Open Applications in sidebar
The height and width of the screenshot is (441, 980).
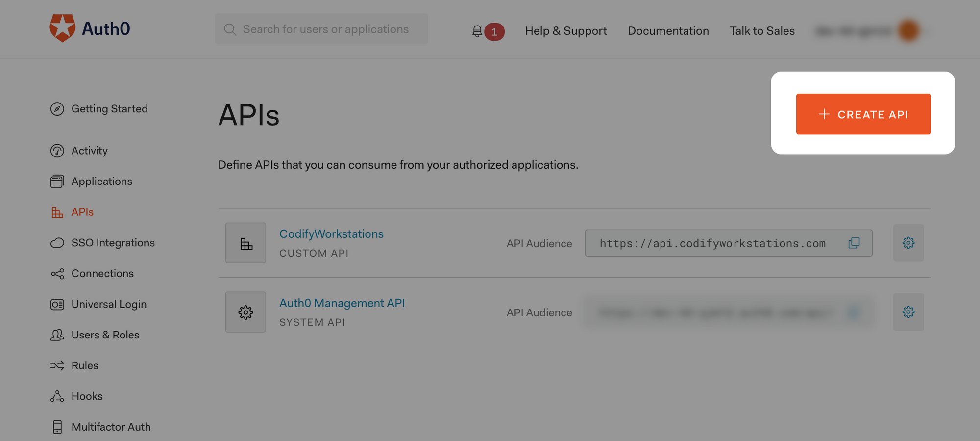click(x=102, y=182)
